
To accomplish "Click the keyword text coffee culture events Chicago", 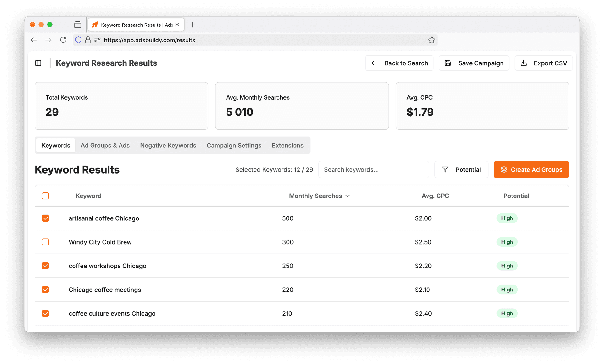I will 112,313.
